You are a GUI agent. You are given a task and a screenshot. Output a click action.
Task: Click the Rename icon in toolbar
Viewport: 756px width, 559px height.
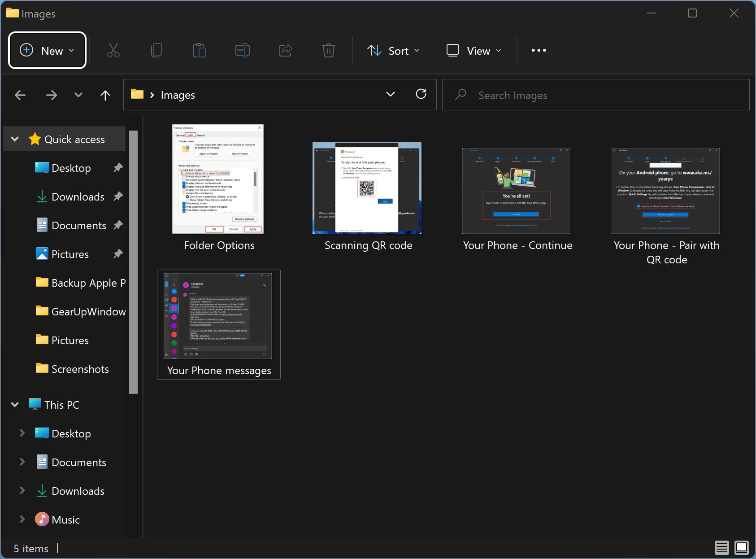(x=243, y=50)
